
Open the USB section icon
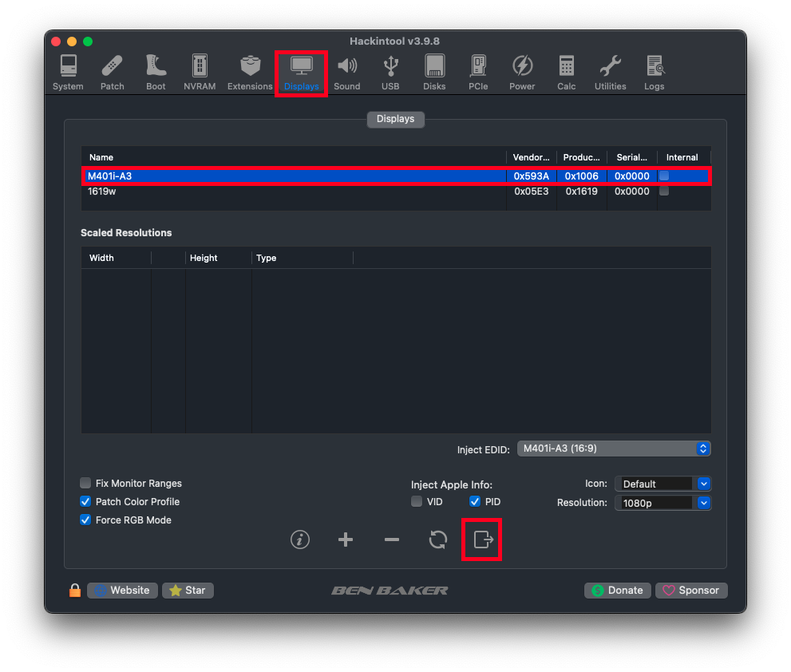tap(390, 72)
